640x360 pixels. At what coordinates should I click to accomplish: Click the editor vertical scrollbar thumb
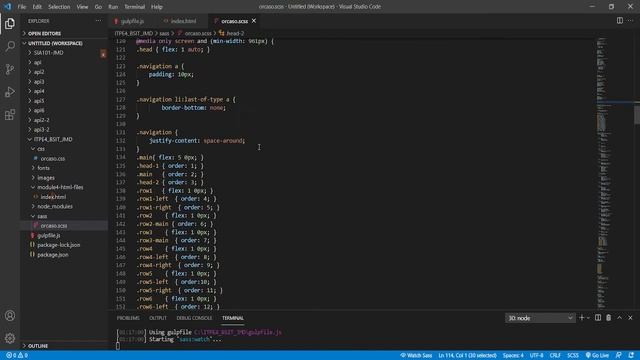click(637, 114)
